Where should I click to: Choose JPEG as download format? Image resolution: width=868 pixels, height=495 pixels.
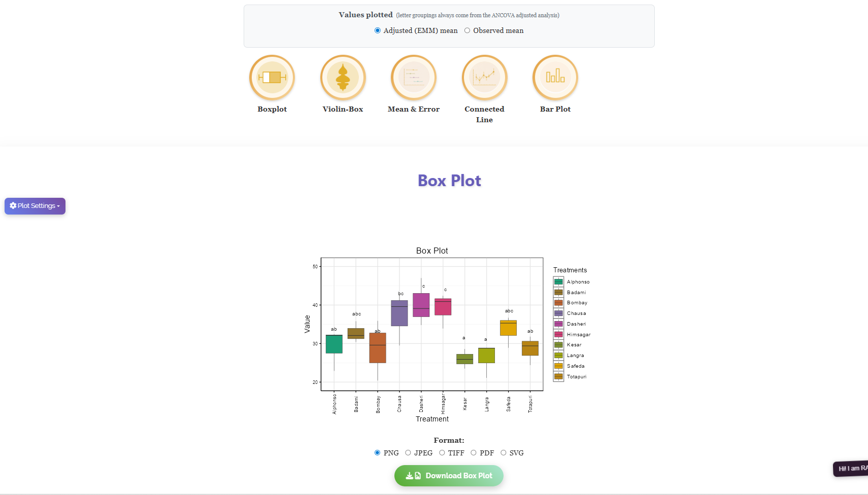[408, 453]
